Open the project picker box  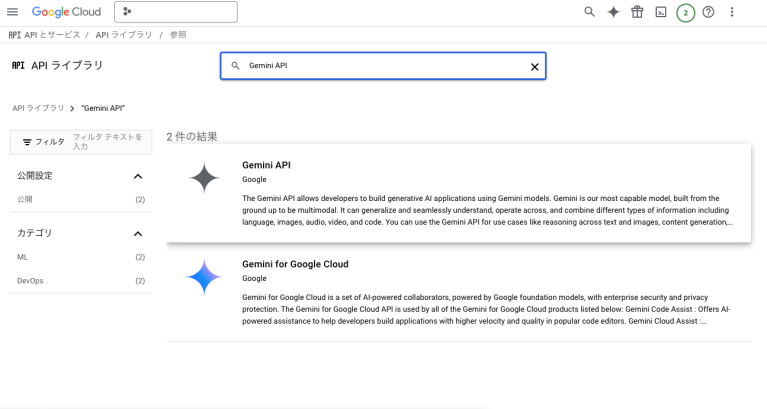click(x=176, y=12)
